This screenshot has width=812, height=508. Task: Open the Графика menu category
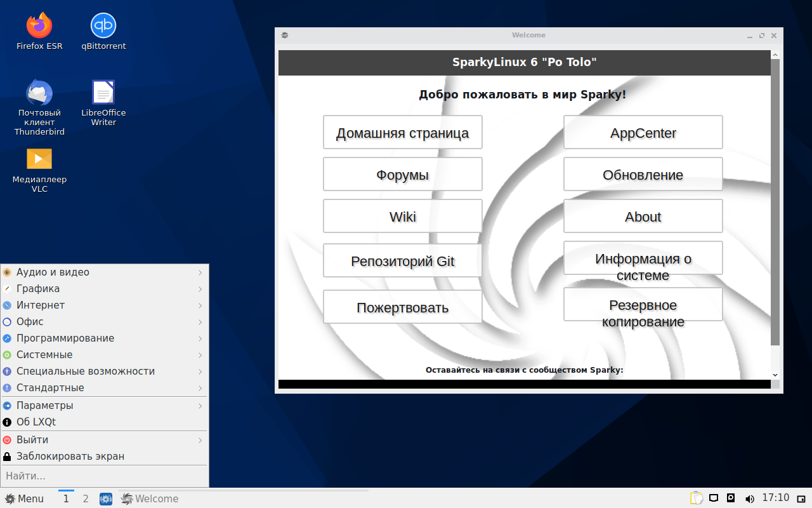click(x=105, y=289)
